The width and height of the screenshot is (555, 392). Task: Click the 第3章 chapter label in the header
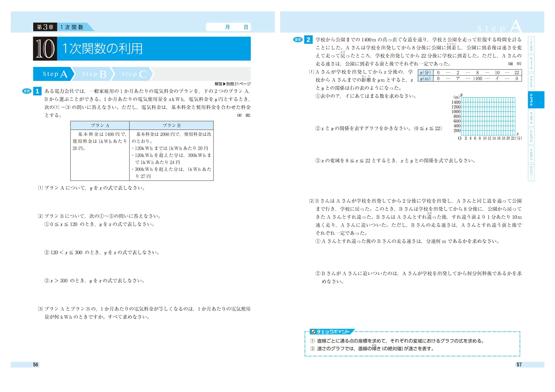tap(45, 27)
